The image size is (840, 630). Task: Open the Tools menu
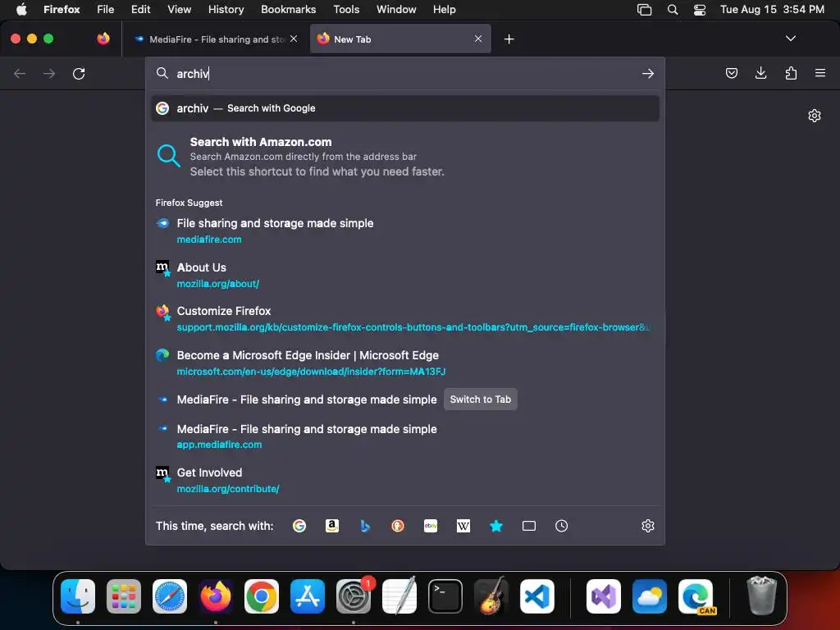tap(346, 10)
